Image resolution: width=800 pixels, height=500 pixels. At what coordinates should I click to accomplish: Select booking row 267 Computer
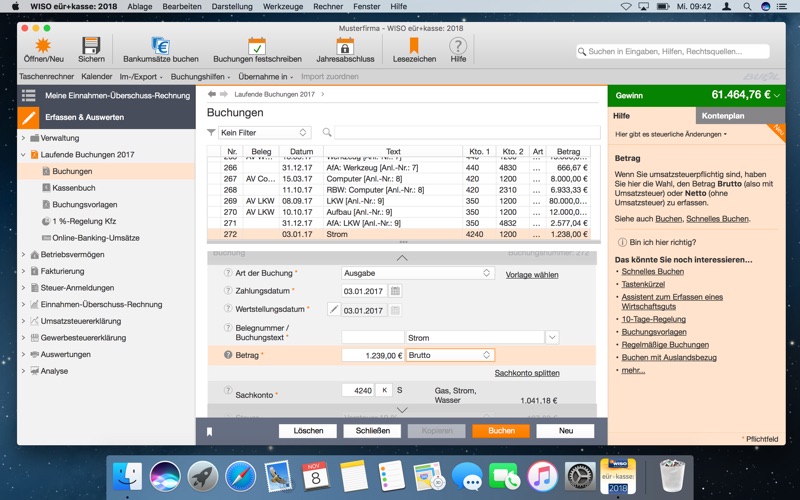pyautogui.click(x=398, y=179)
